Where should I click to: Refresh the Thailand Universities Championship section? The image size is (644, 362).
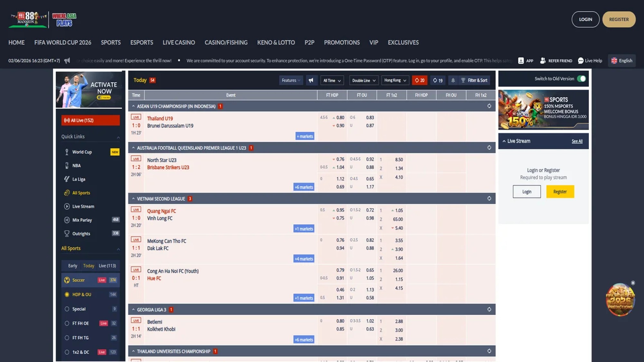(x=489, y=351)
